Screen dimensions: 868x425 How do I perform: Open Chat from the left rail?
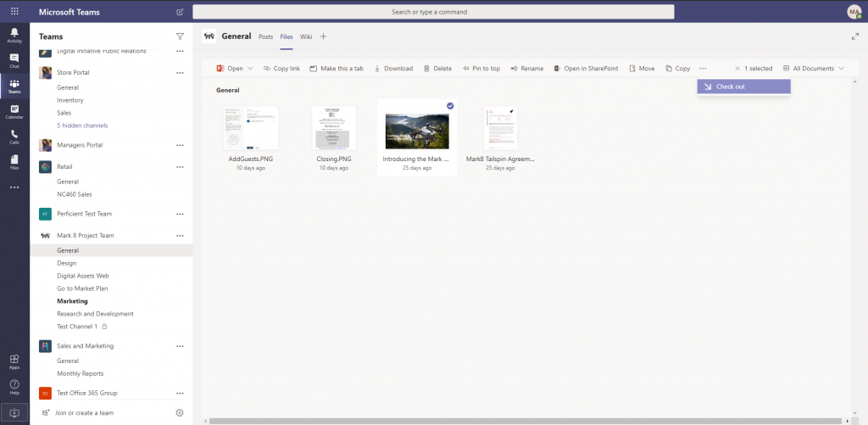point(14,61)
